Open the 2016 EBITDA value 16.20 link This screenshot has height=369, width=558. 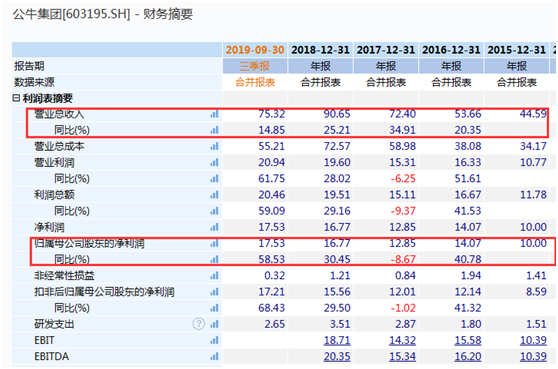(468, 357)
